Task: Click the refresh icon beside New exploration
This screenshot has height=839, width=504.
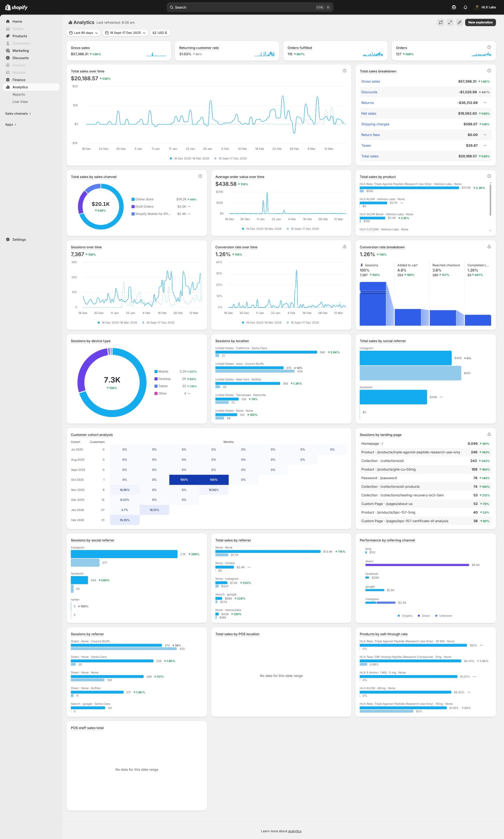Action: [440, 22]
